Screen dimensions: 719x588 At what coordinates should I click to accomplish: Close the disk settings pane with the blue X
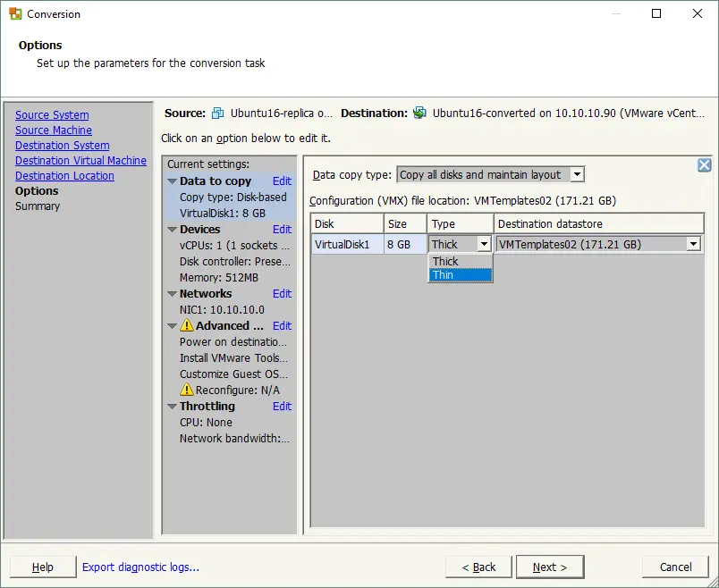[704, 164]
